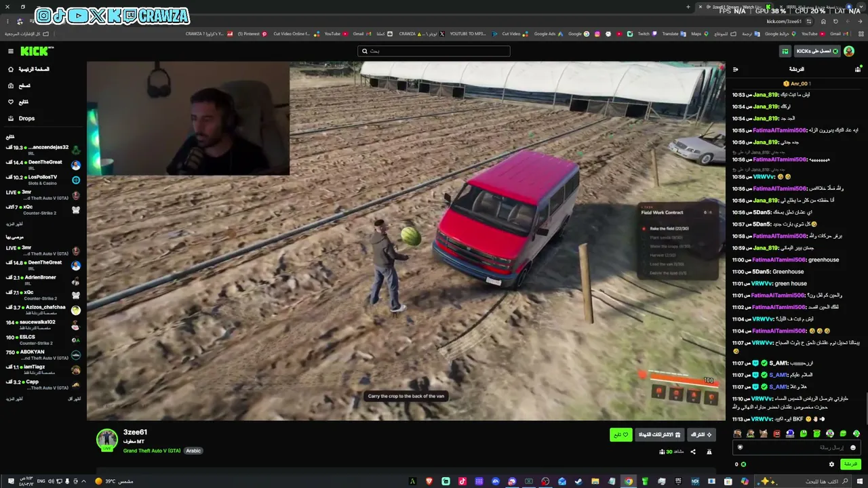Open the Brave browser taskbar icon
The width and height of the screenshot is (868, 488).
pyautogui.click(x=429, y=481)
